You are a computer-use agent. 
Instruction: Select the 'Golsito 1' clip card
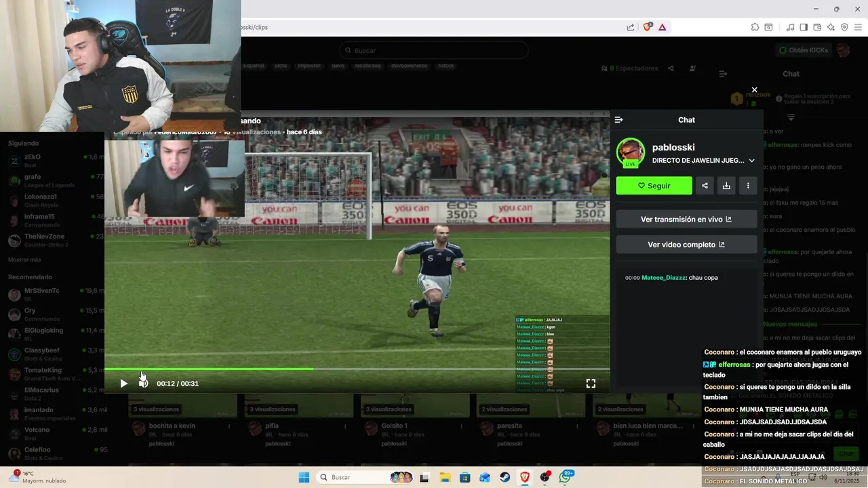click(394, 426)
